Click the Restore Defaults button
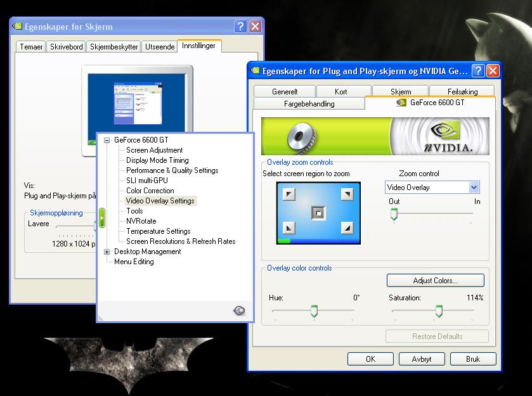This screenshot has height=396, width=532. click(437, 336)
